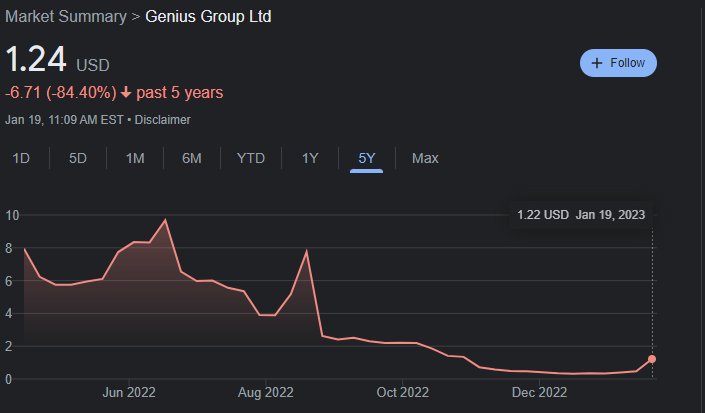Click the plus icon in Follow button
Viewport: 705px width, 413px height.
coord(597,63)
